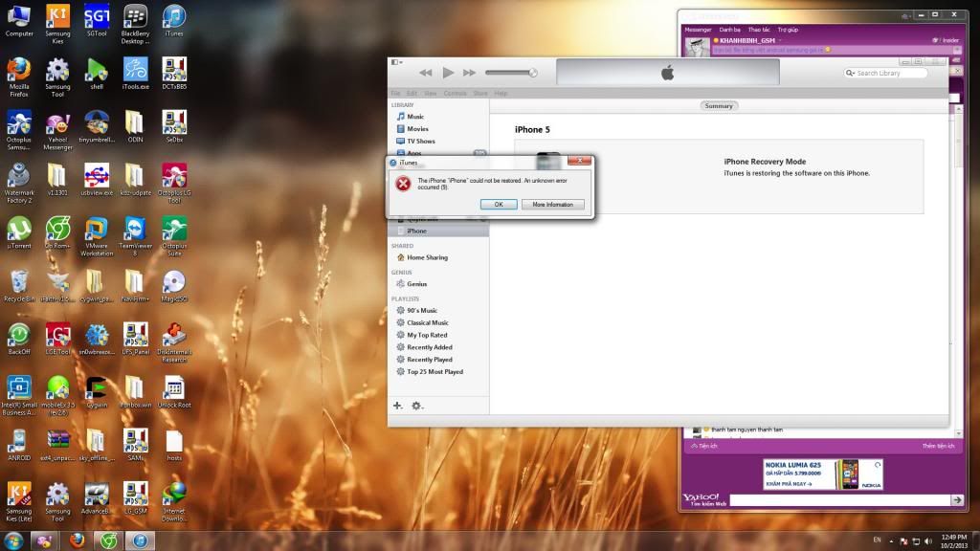Open the Recycle Bin
This screenshot has height=551, width=980.
pyautogui.click(x=19, y=286)
